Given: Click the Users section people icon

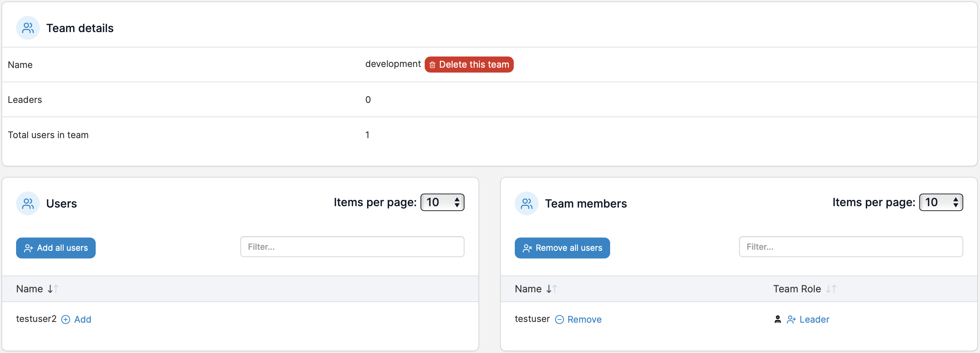Looking at the screenshot, I should pos(28,203).
